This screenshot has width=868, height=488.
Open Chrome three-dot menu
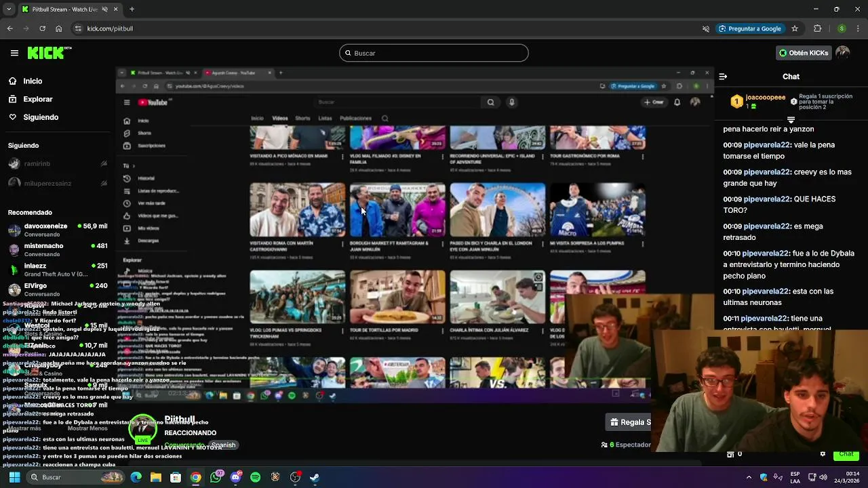[x=857, y=28]
